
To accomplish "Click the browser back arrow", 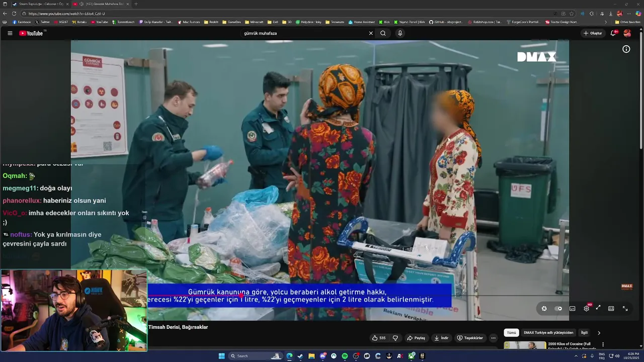I will (x=5, y=14).
